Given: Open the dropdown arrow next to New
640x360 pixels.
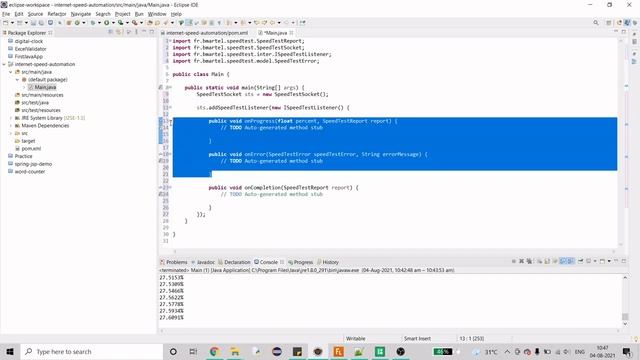Looking at the screenshot, I should [12, 23].
